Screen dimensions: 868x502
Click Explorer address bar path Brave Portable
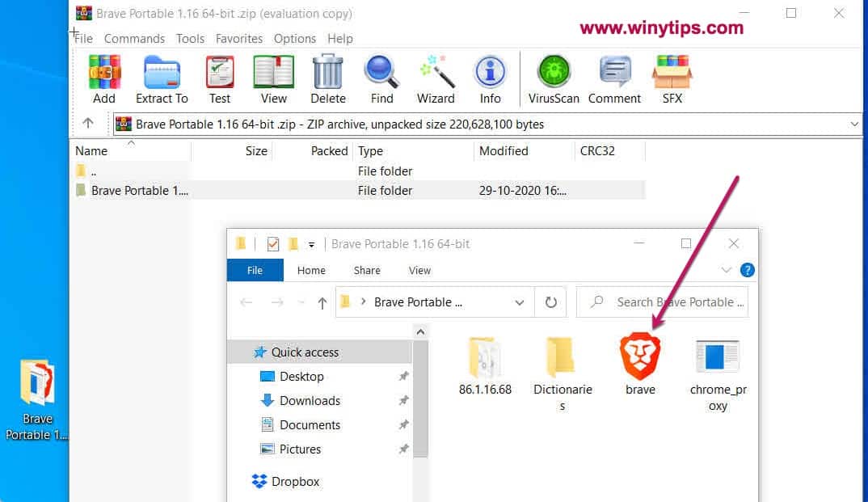pos(418,302)
